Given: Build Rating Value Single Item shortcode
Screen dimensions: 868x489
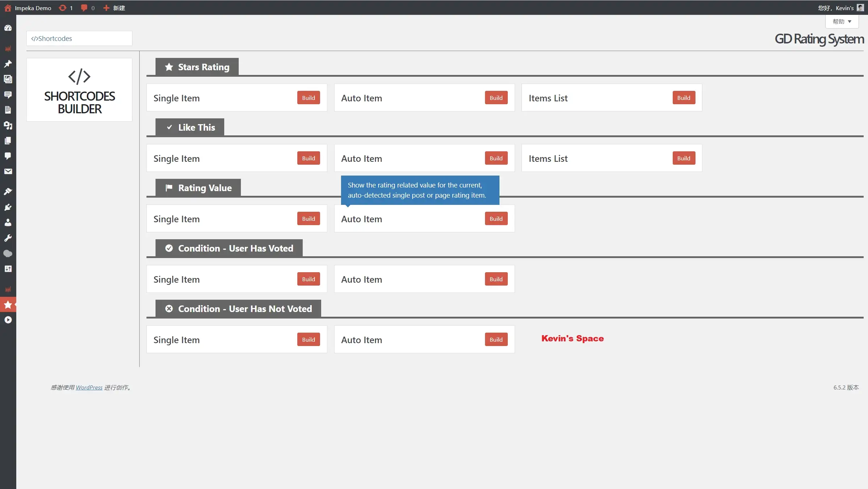Looking at the screenshot, I should point(308,219).
